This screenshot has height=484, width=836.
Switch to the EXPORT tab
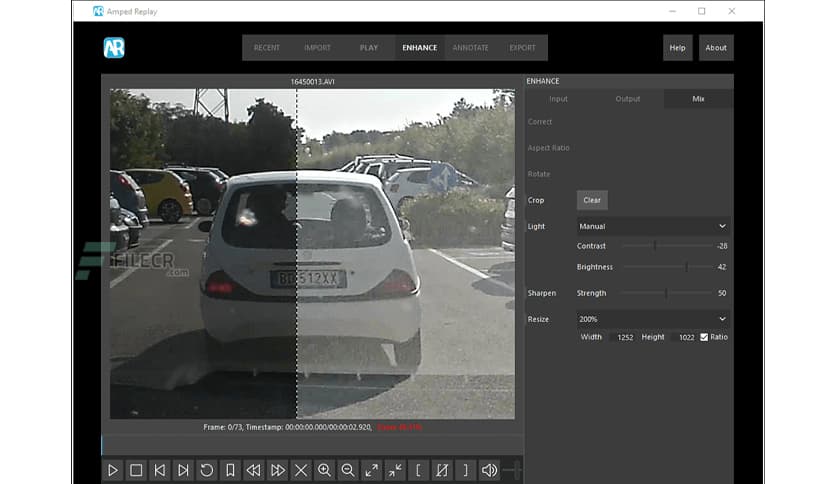[x=522, y=47]
